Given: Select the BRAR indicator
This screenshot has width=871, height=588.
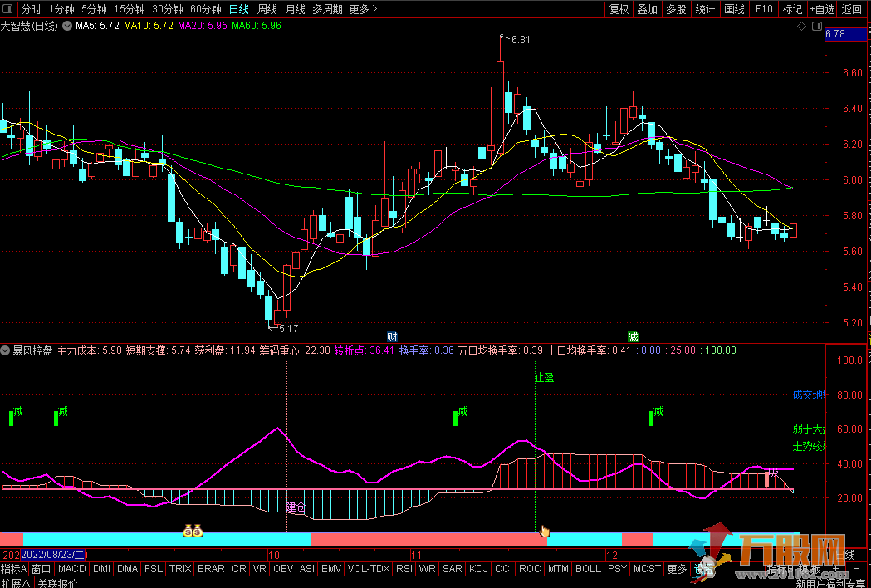Looking at the screenshot, I should [x=211, y=569].
